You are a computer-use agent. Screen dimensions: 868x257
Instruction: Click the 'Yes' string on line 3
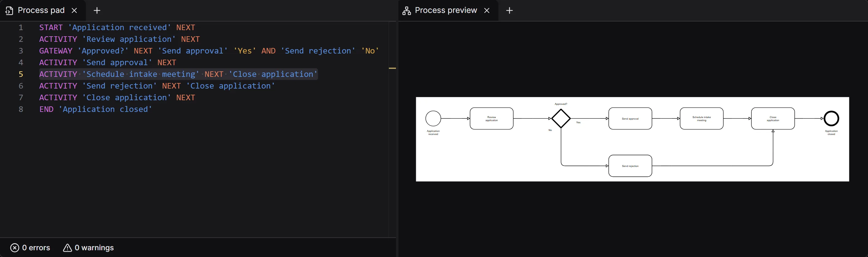click(245, 51)
